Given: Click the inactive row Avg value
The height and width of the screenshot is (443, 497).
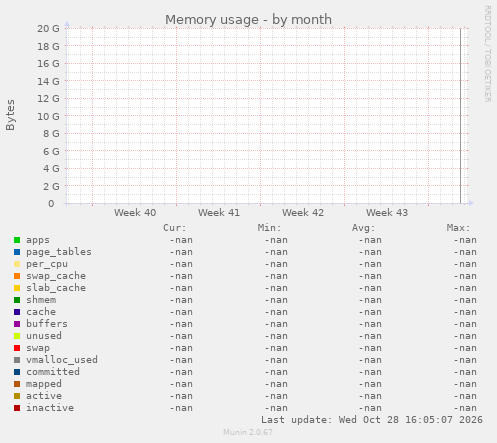Looking at the screenshot, I should click(x=370, y=408).
